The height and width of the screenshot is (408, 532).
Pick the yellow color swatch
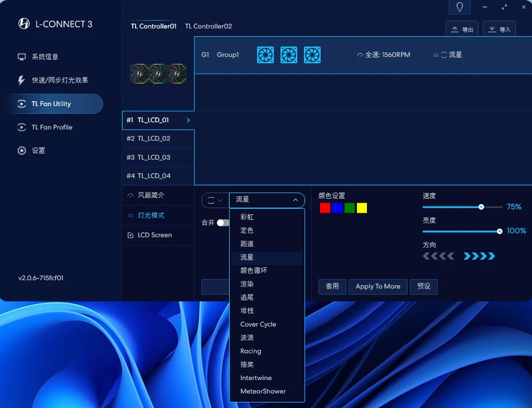click(362, 208)
